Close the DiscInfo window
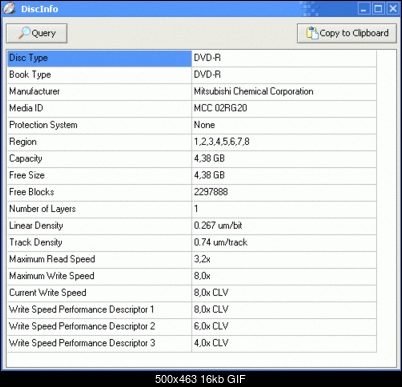Screen dimensions: 402x387 (393, 9)
